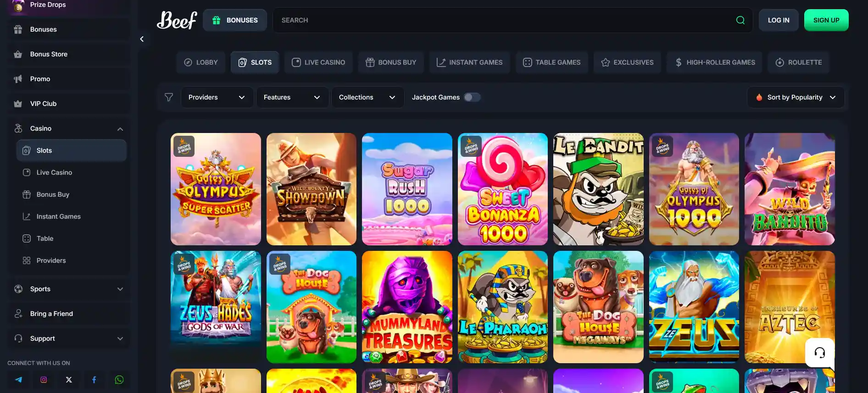Screen dimensions: 868x393
Task: Click the Log In button
Action: coord(779,20)
